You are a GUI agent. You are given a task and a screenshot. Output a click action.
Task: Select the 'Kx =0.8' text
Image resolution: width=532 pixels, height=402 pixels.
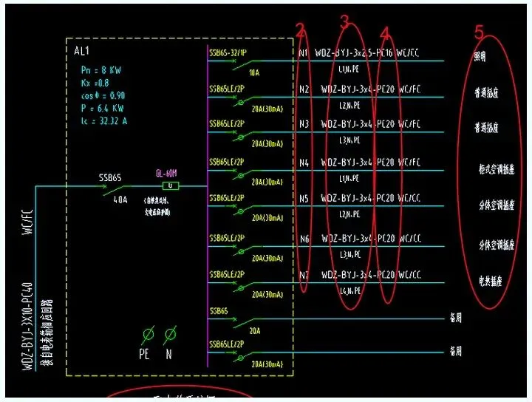[95, 83]
